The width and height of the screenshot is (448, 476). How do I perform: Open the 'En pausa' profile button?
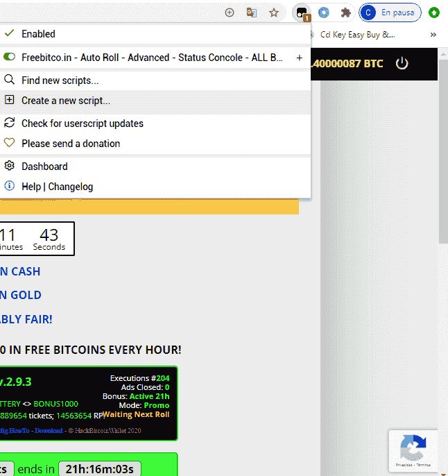tap(390, 12)
